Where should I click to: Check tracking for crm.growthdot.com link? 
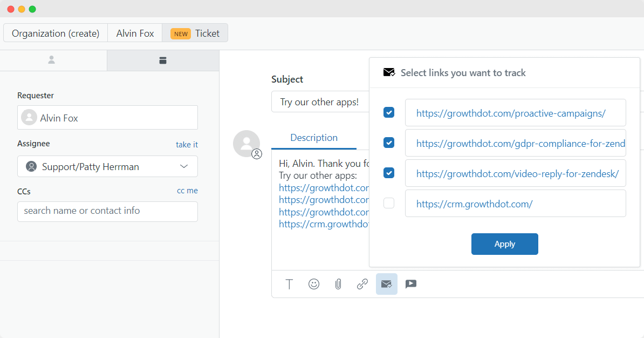pyautogui.click(x=389, y=203)
